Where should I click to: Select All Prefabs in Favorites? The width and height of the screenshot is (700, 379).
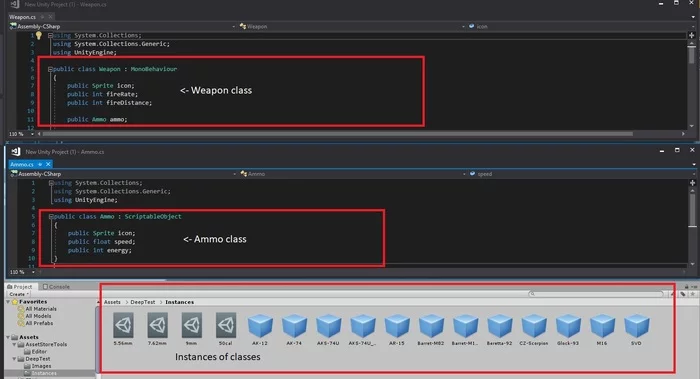tap(35, 323)
